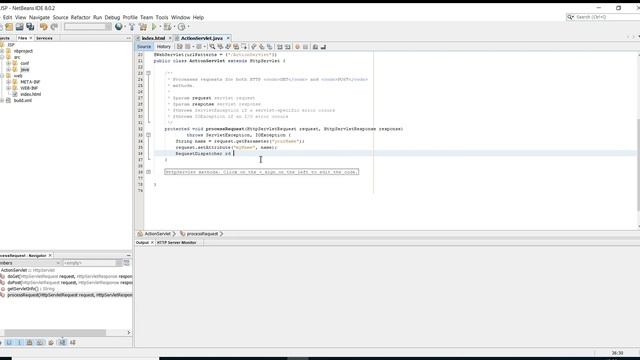Switch to the Services tab
The height and width of the screenshot is (360, 640).
(x=44, y=38)
